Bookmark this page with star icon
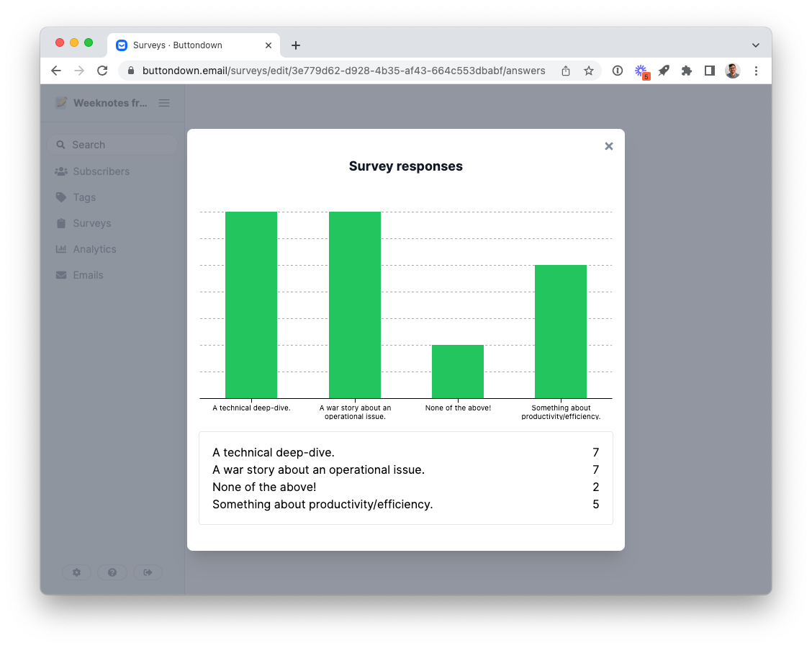 (588, 71)
